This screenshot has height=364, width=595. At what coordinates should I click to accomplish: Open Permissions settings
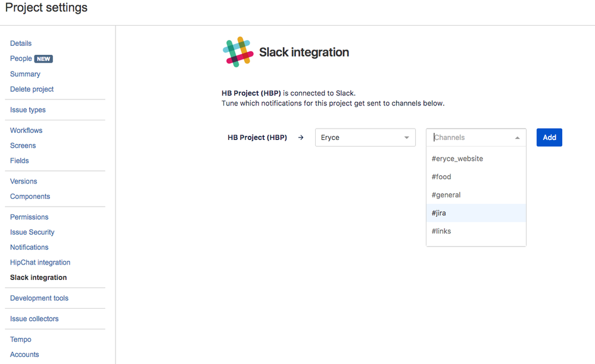29,217
